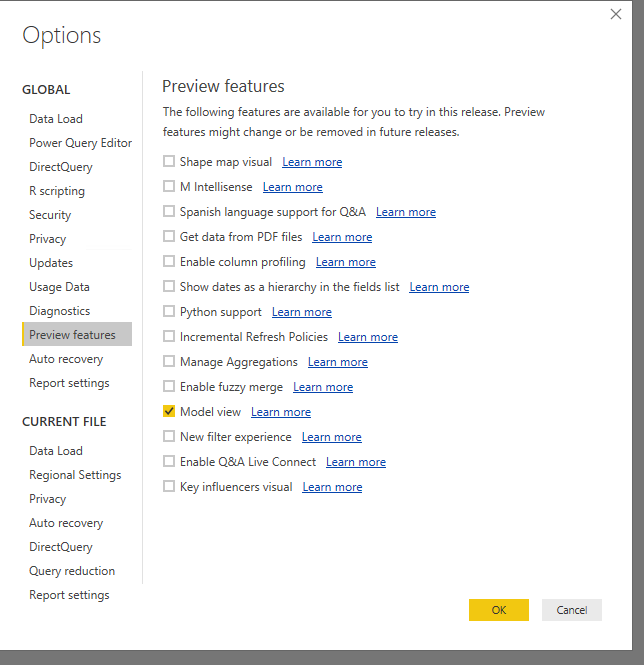Open Learn more for Python support
The image size is (644, 665).
(302, 312)
